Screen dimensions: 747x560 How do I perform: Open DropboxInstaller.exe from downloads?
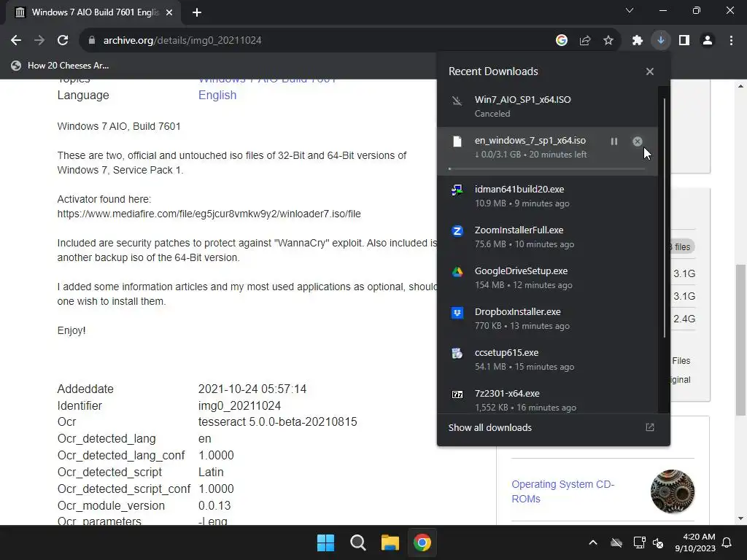coord(548,319)
